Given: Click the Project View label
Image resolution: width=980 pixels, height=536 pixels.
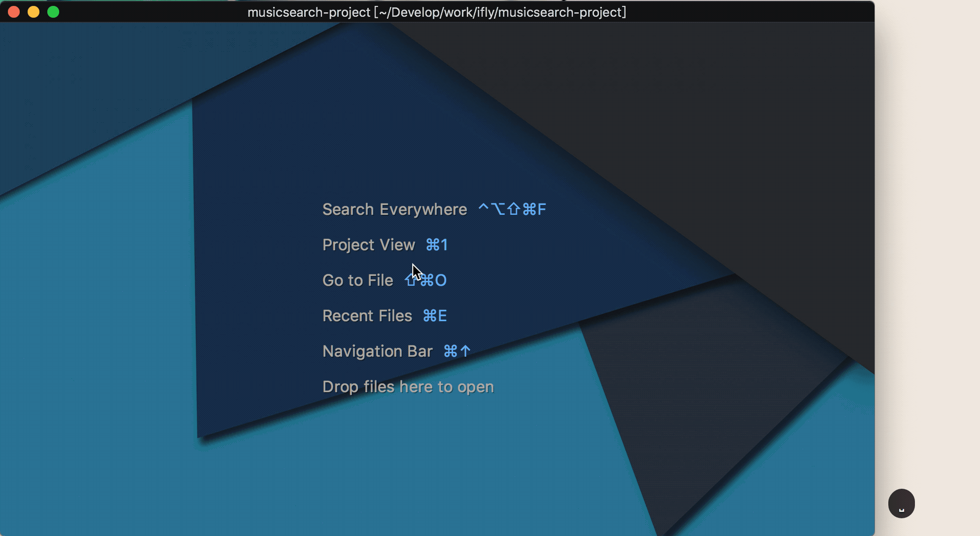Looking at the screenshot, I should point(368,245).
